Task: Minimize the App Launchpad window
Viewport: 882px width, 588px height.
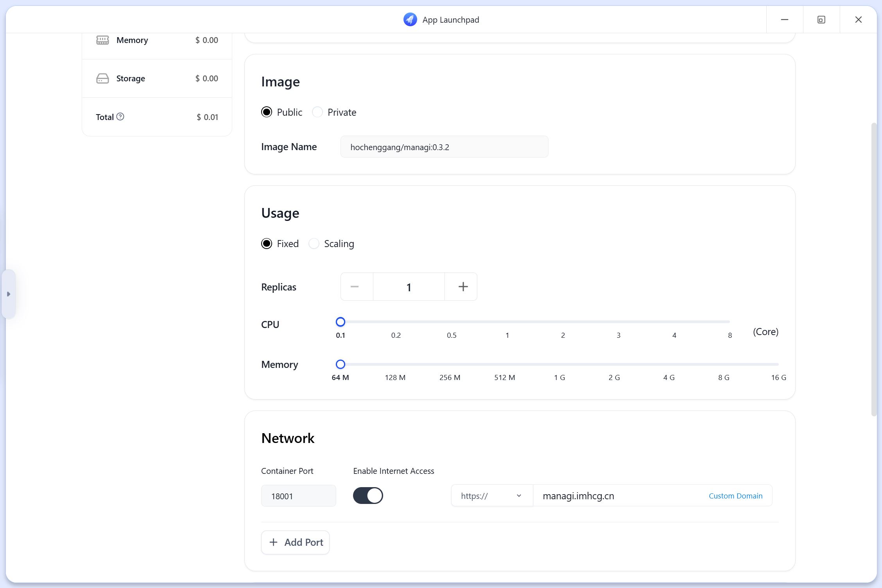Action: 785,20
